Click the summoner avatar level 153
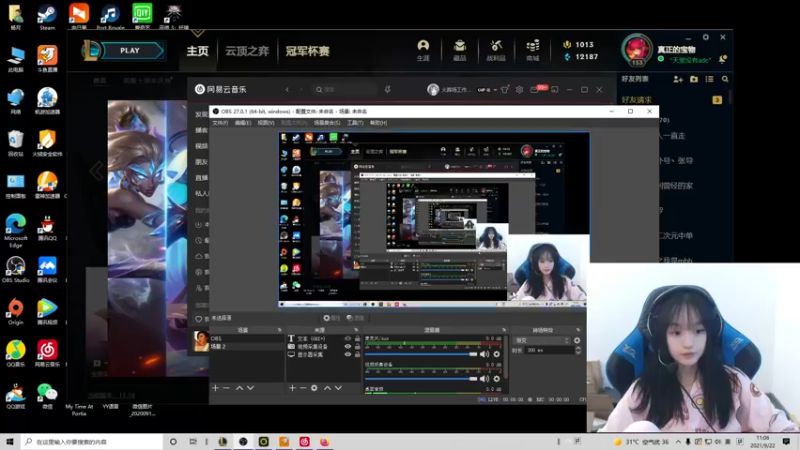The image size is (800, 450). (636, 50)
